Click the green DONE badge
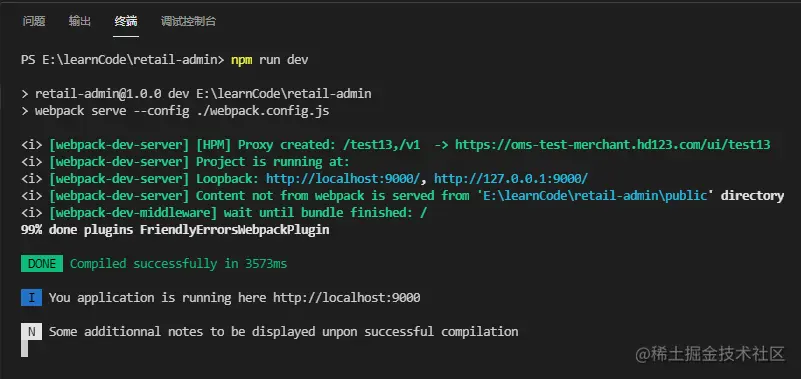Viewport: 801px width, 379px height. tap(42, 264)
